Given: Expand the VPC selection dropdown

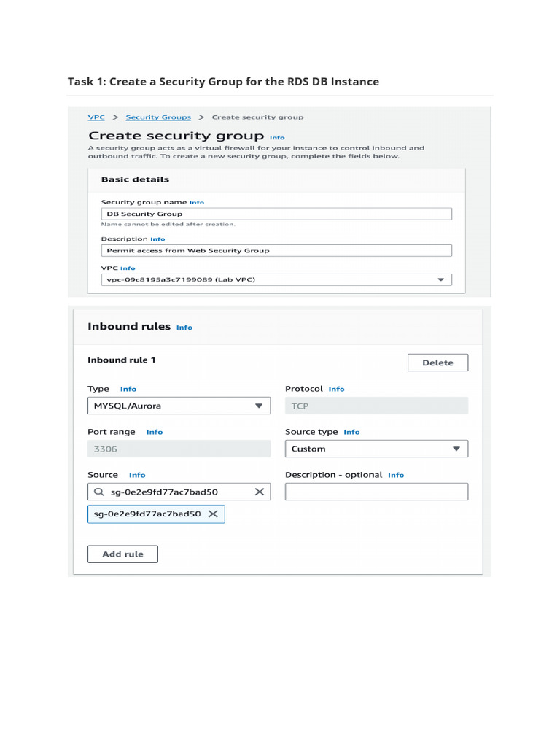Looking at the screenshot, I should pyautogui.click(x=440, y=279).
